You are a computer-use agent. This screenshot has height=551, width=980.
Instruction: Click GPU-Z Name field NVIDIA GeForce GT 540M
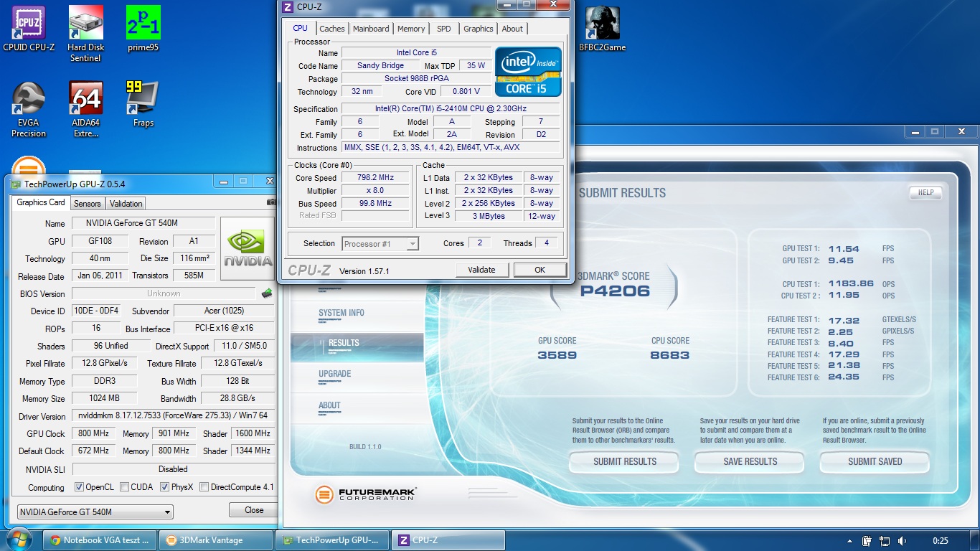pyautogui.click(x=143, y=223)
